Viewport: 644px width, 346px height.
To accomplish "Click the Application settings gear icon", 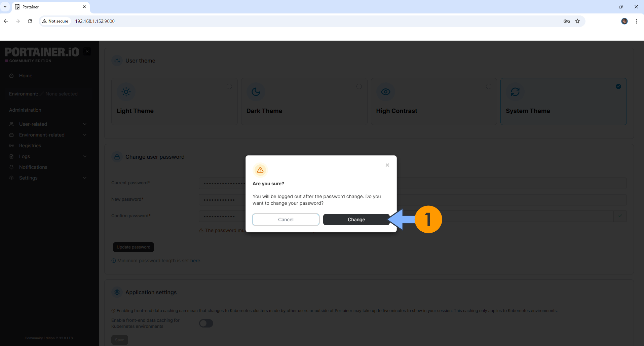I will 117,292.
